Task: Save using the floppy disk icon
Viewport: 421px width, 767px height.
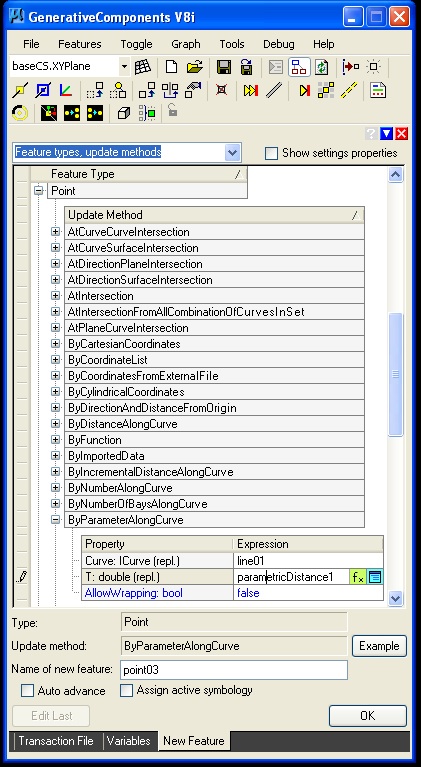Action: [x=224, y=67]
